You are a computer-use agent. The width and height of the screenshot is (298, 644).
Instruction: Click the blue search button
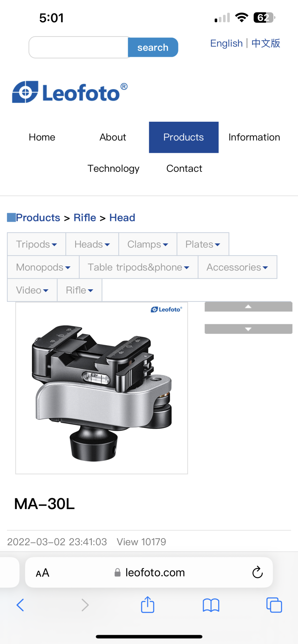click(153, 47)
